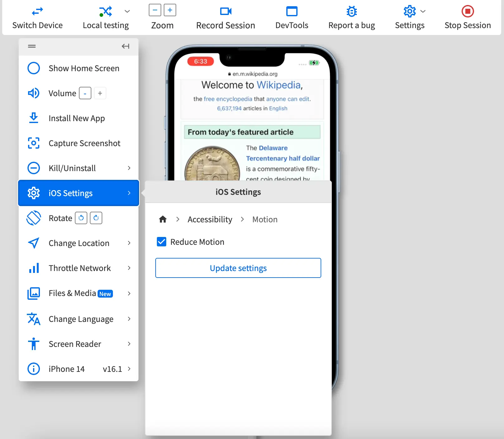Click the Update settings button
The width and height of the screenshot is (504, 439).
click(238, 268)
